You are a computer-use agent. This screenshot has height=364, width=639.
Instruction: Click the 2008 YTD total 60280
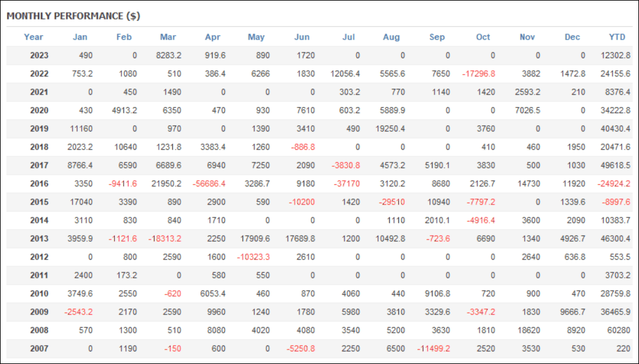tap(618, 330)
